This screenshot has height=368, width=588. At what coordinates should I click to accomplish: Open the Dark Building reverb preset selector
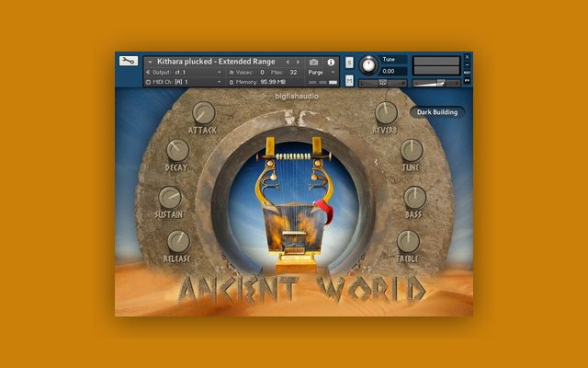coord(437,112)
